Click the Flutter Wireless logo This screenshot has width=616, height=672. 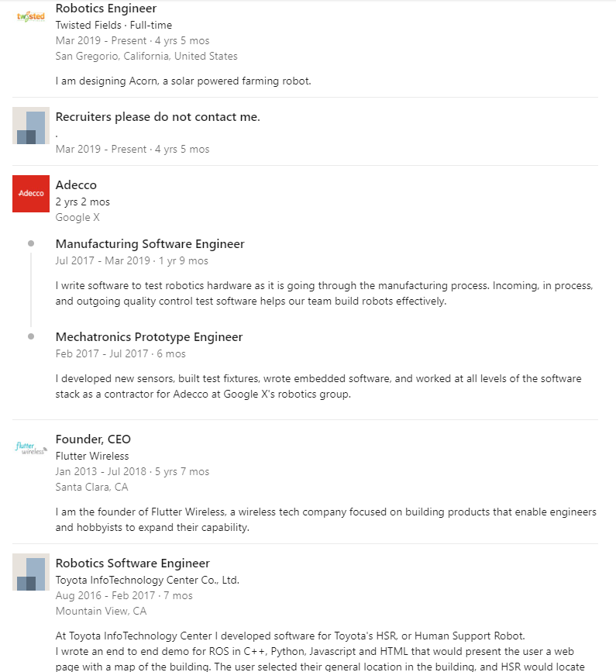click(x=31, y=448)
